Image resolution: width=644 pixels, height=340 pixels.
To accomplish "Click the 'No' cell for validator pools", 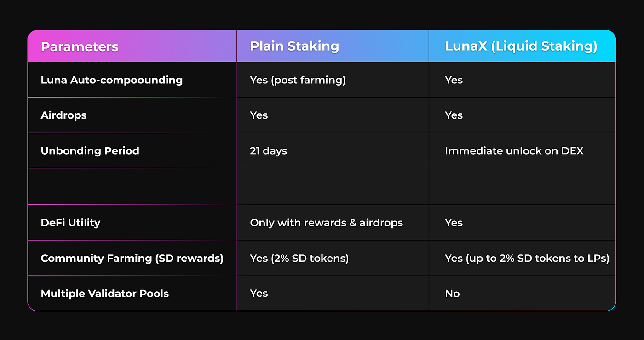I will tap(452, 294).
